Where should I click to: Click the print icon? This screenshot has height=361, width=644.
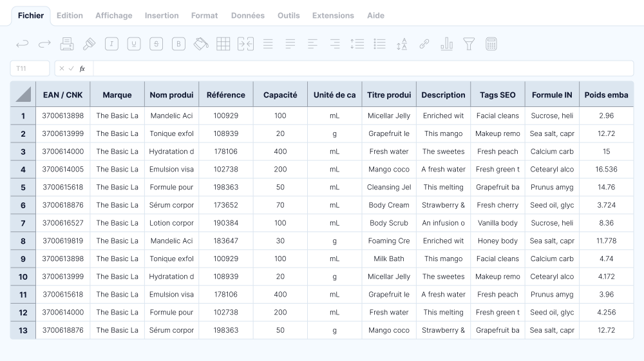point(67,44)
